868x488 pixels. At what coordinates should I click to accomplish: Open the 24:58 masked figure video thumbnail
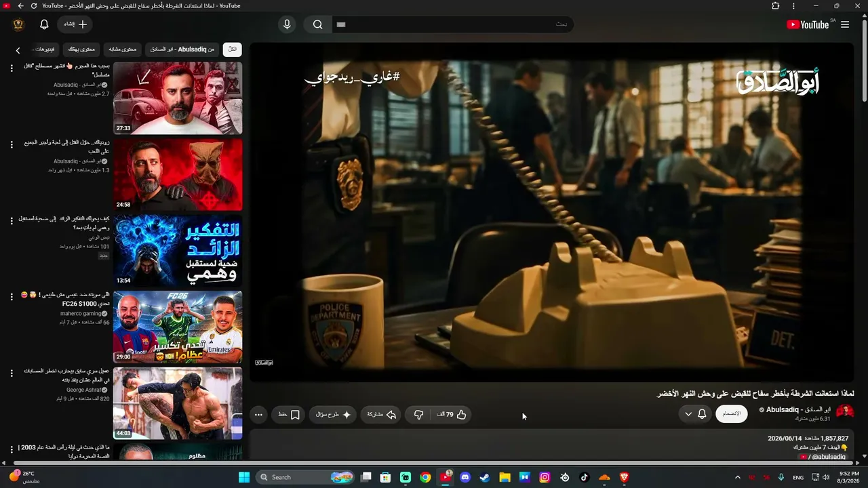tap(178, 175)
